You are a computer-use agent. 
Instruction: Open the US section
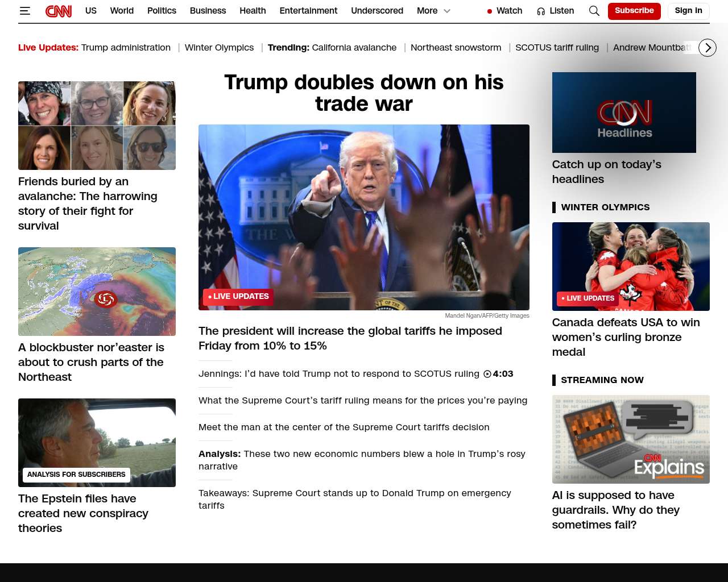pos(91,11)
